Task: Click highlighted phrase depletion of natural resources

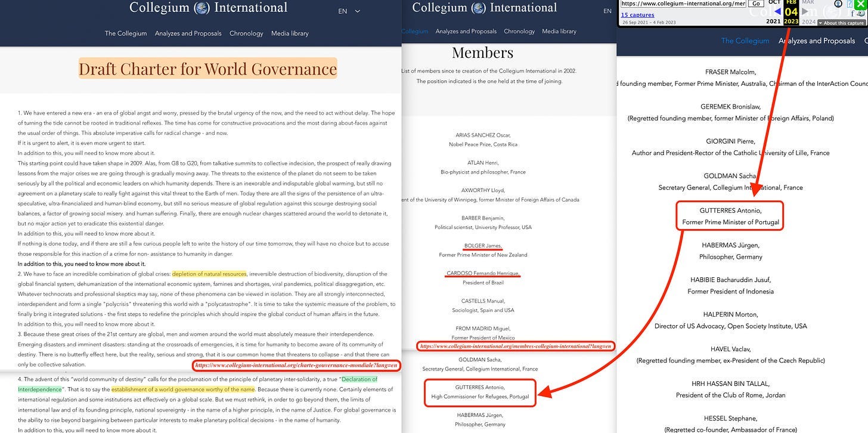Action: pyautogui.click(x=209, y=274)
